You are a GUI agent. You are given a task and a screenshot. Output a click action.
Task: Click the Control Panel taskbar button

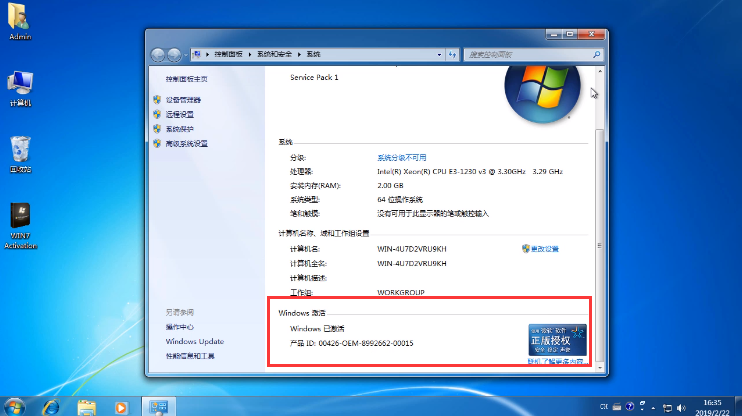[159, 407]
